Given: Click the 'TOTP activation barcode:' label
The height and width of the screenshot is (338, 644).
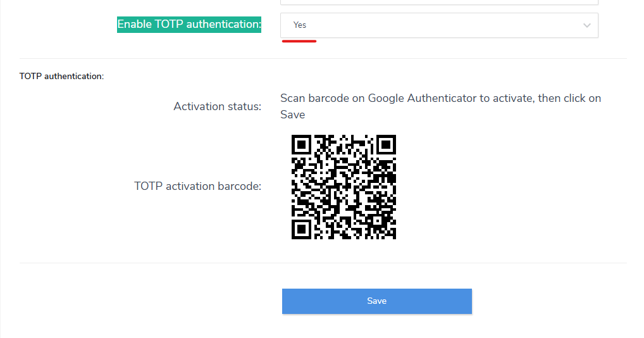Looking at the screenshot, I should pos(197,186).
